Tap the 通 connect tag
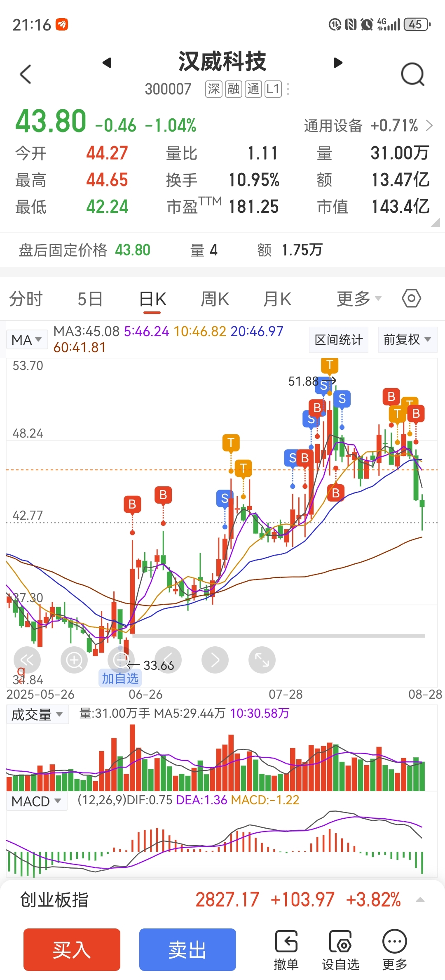 coord(253,89)
